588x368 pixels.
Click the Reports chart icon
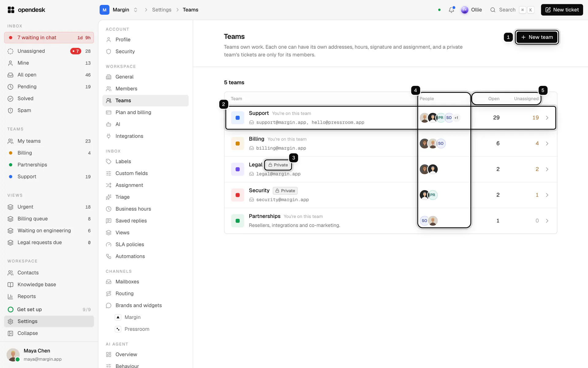pos(10,297)
